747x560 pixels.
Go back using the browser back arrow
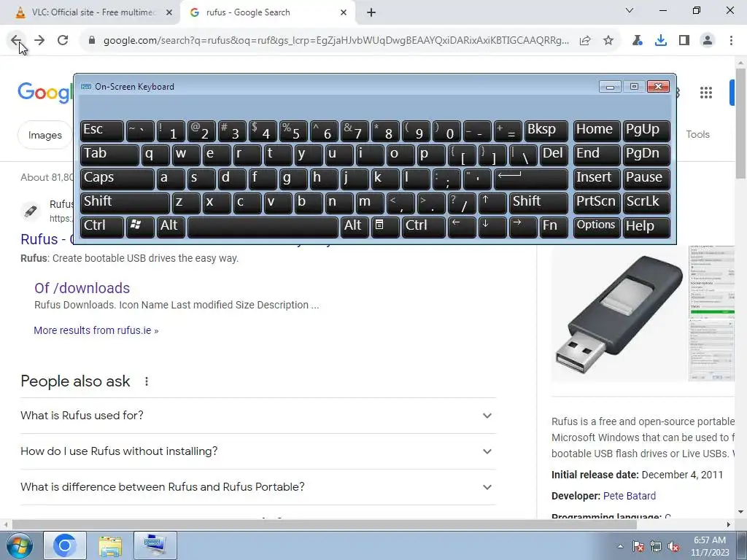[16, 41]
